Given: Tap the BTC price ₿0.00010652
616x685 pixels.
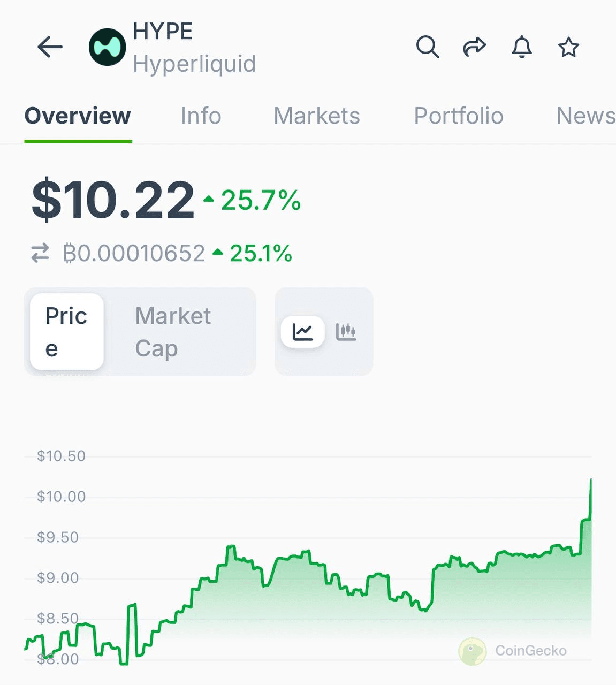Looking at the screenshot, I should [x=134, y=253].
